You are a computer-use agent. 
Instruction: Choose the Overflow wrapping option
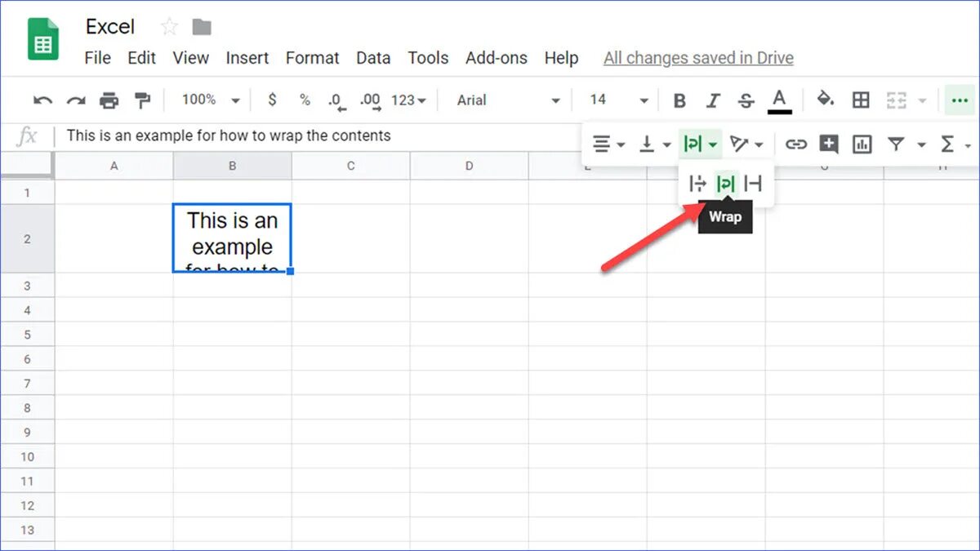coord(697,184)
